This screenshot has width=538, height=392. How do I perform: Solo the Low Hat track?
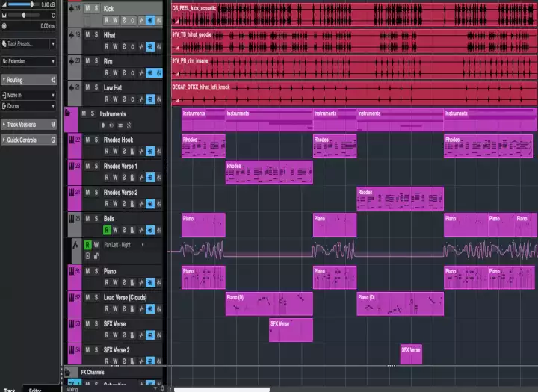(x=95, y=87)
